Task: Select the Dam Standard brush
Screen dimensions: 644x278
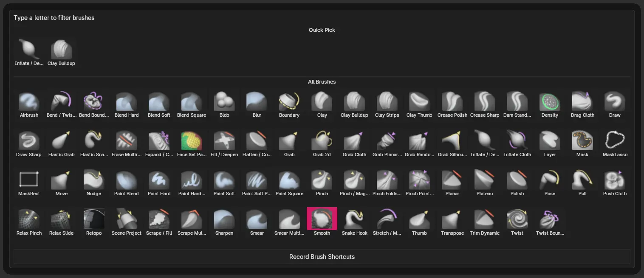Action: (x=517, y=104)
